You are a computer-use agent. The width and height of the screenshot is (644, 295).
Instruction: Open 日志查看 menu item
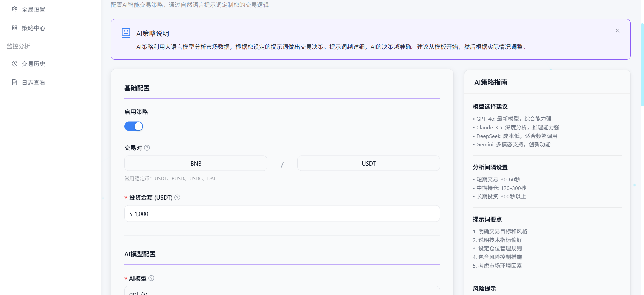[33, 82]
